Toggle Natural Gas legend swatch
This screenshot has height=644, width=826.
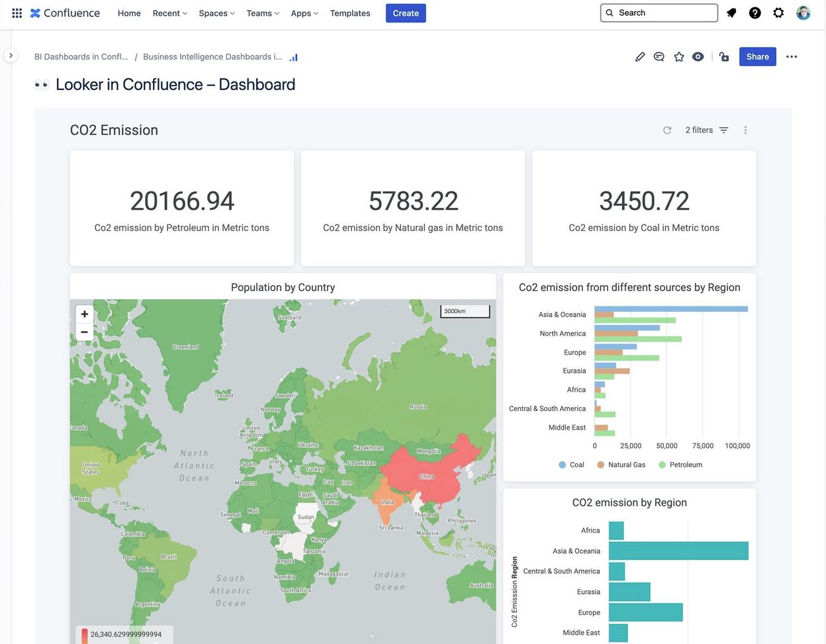[601, 465]
